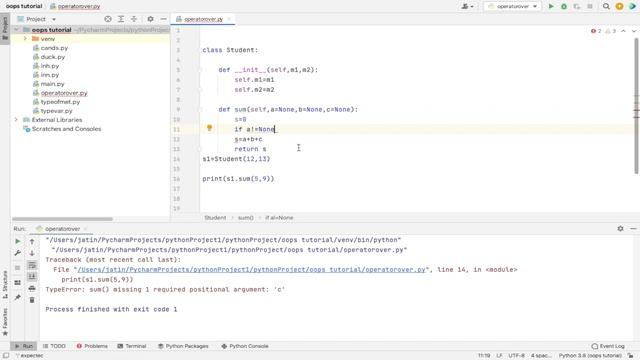Image resolution: width=640 pixels, height=360 pixels.
Task: Open the TODO tool window tab
Action: tap(54, 346)
